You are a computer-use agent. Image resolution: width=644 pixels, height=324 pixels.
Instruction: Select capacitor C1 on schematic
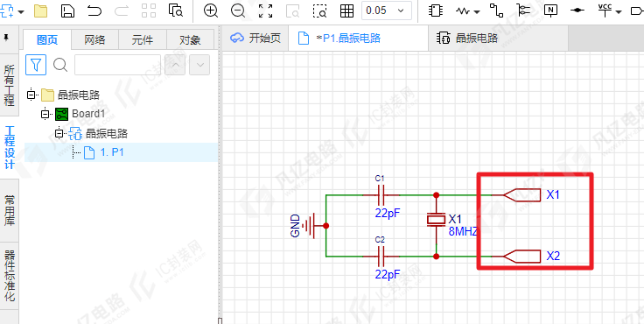(x=381, y=194)
